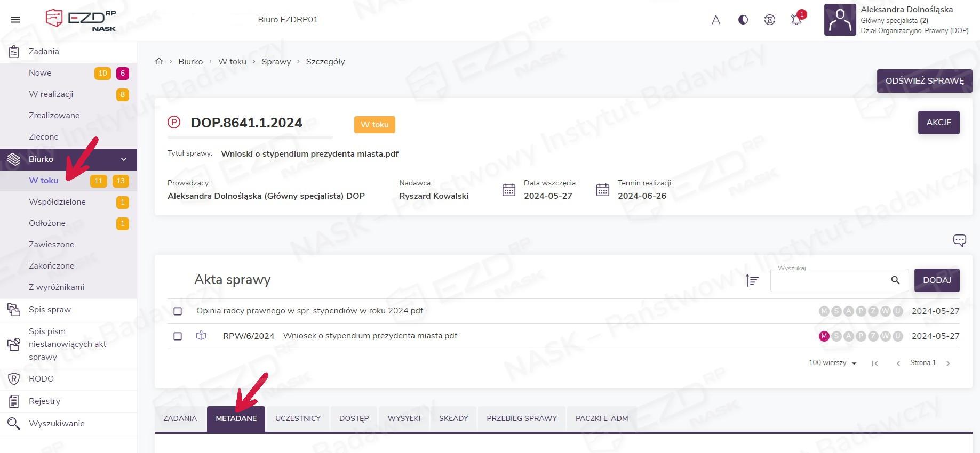The width and height of the screenshot is (980, 453).
Task: Toggle the high contrast mode icon
Action: click(x=743, y=20)
